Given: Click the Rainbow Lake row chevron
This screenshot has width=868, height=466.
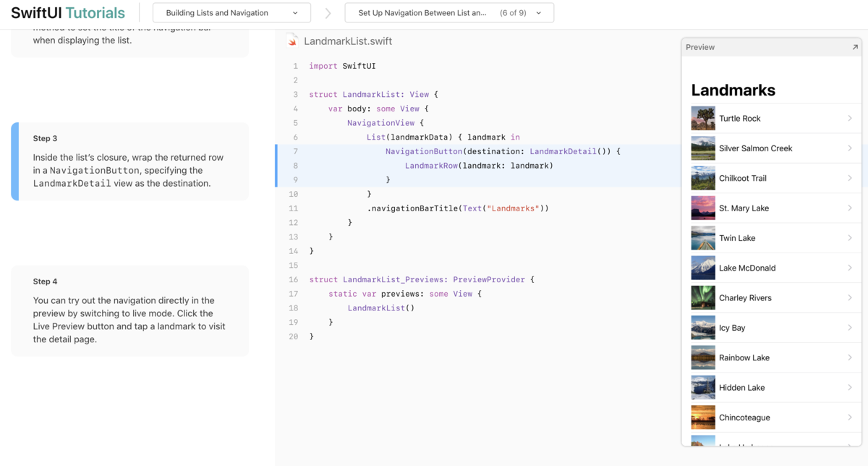Looking at the screenshot, I should (x=850, y=357).
